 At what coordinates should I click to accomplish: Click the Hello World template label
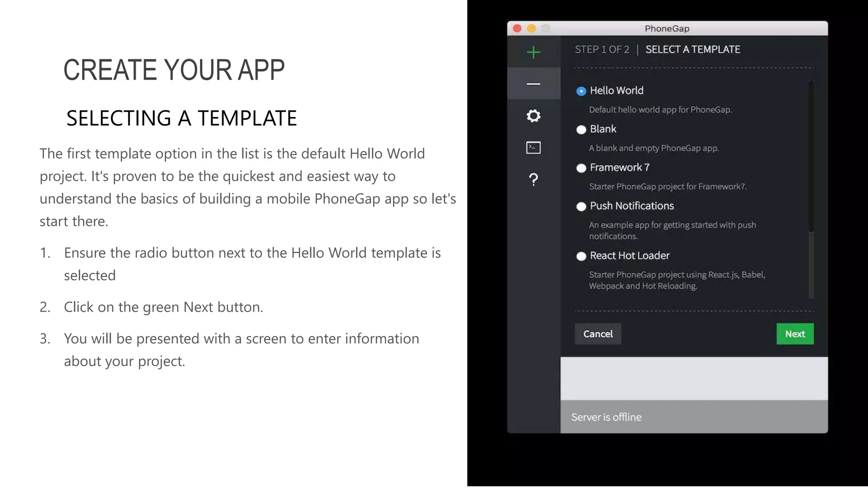coord(616,91)
